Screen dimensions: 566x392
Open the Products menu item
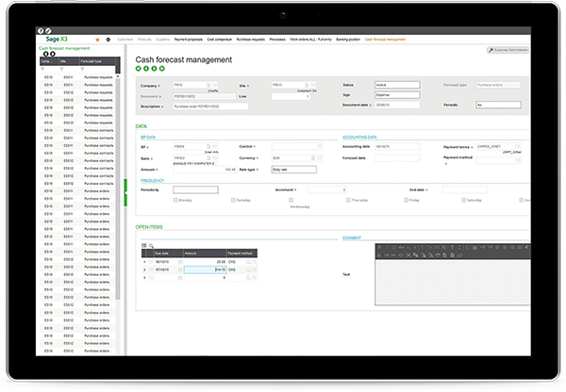(144, 40)
